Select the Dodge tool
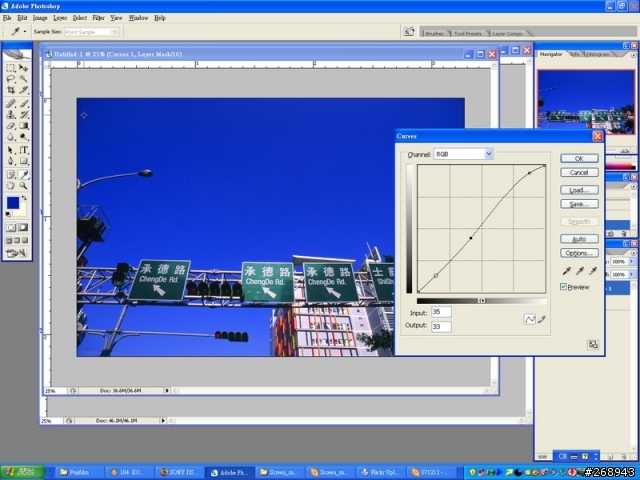Screen dimensions: 640x480 point(24,137)
